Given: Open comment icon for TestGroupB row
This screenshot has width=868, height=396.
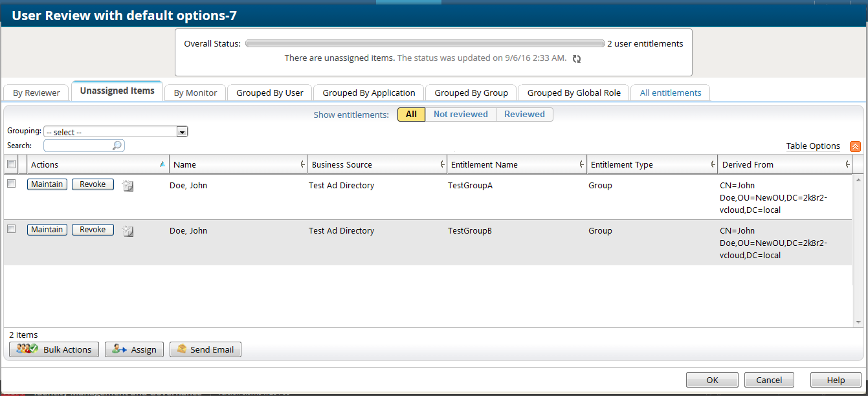Looking at the screenshot, I should point(128,232).
